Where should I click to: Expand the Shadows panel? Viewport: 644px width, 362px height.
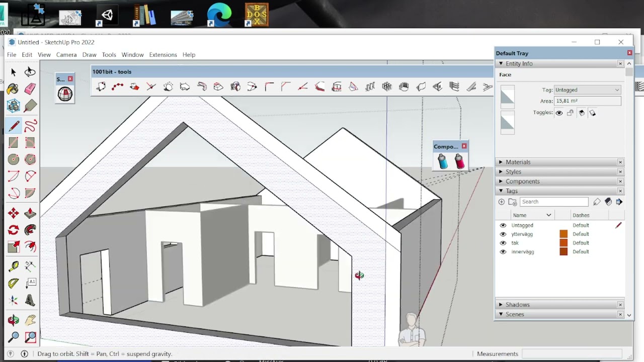pos(501,305)
